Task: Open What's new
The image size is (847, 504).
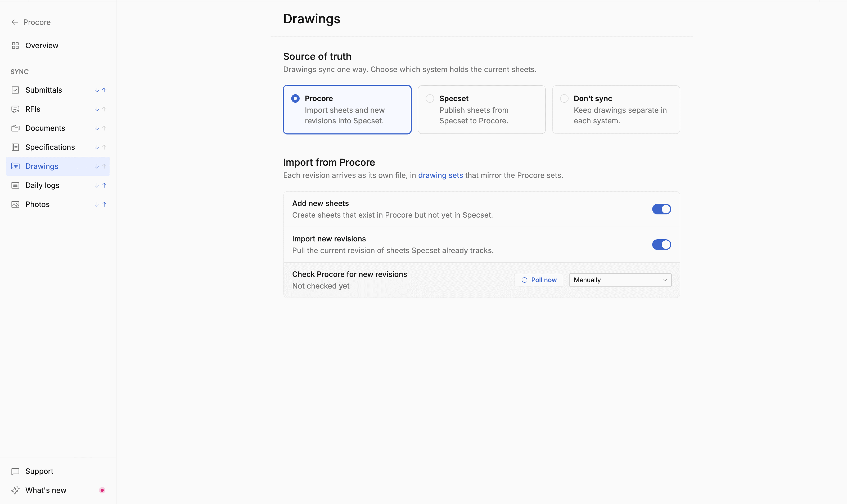Action: [x=58, y=490]
